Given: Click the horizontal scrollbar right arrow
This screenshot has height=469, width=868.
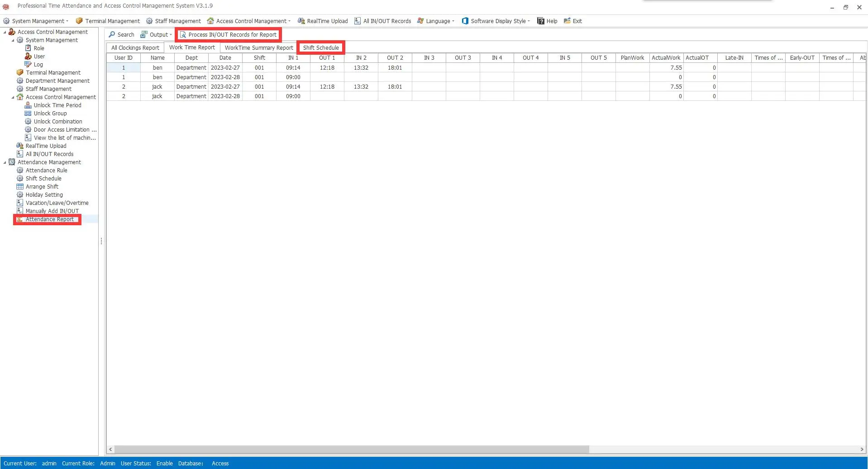Looking at the screenshot, I should [x=862, y=450].
